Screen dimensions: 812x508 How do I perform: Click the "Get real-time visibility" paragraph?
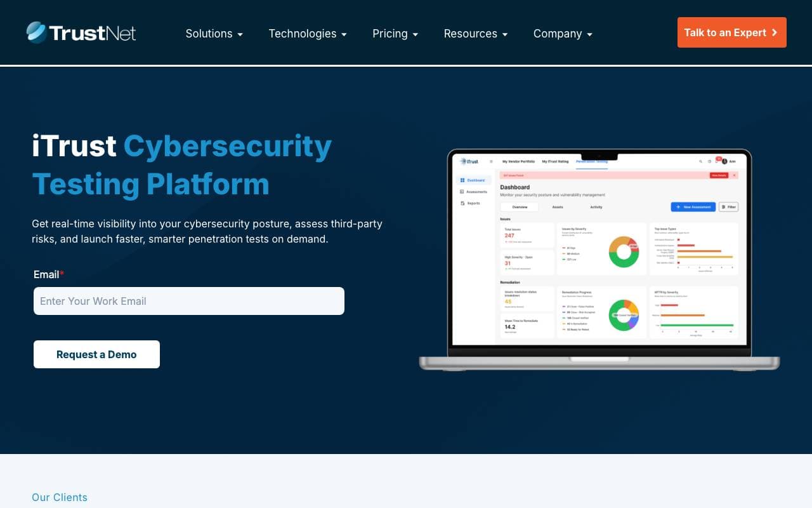pos(207,231)
